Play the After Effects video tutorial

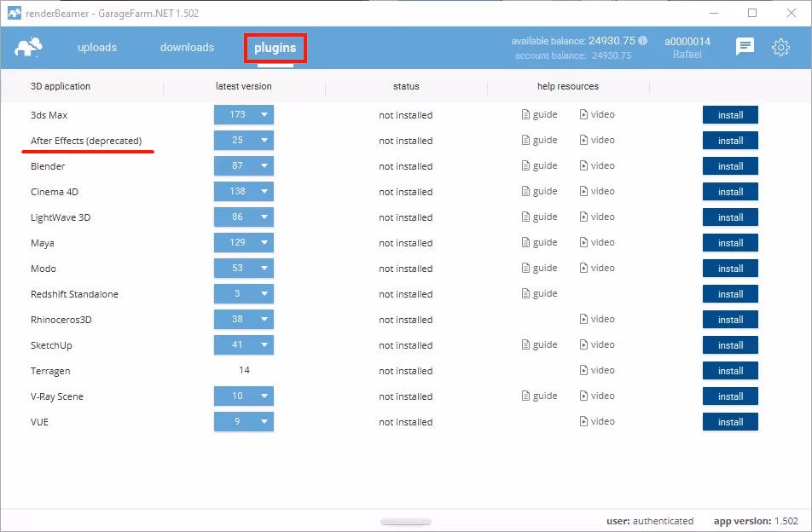tap(597, 140)
